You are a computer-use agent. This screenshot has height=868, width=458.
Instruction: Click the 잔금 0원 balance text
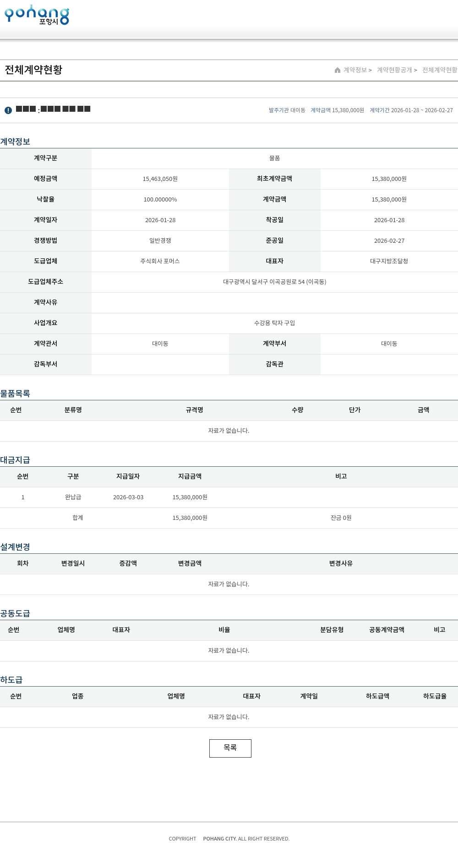click(341, 518)
